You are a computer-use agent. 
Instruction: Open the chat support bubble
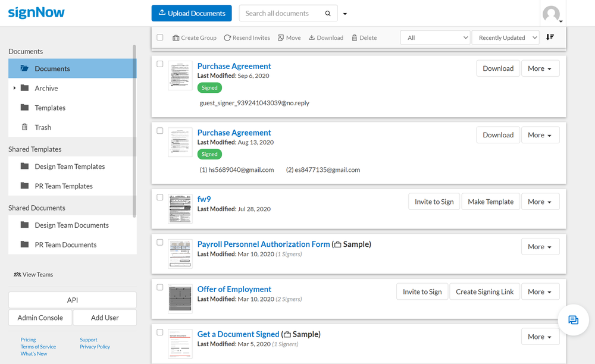coord(573,320)
